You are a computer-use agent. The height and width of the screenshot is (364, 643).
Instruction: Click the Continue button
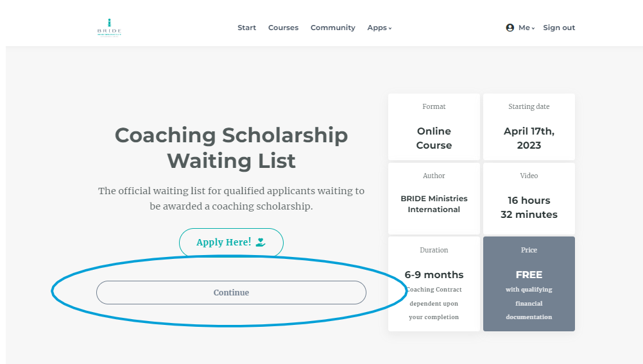coord(231,292)
